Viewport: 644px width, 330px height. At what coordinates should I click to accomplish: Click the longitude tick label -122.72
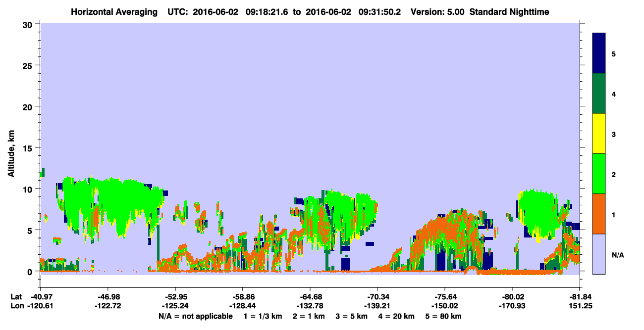tap(107, 306)
